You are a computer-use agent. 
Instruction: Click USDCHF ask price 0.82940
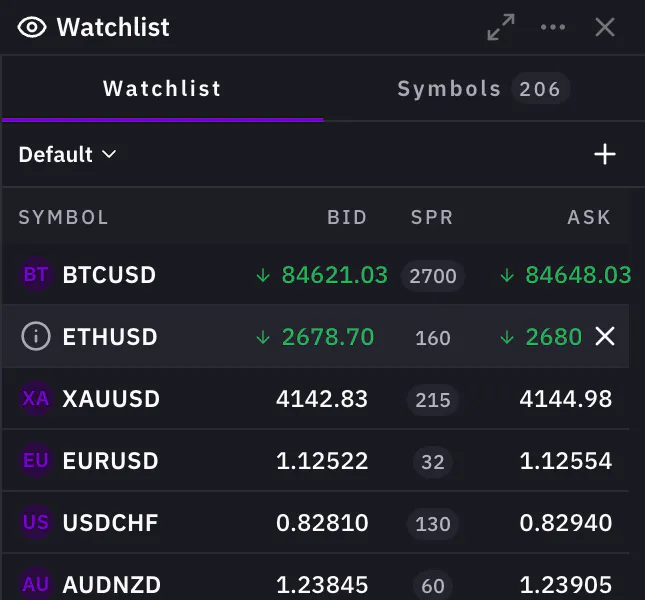pos(566,523)
